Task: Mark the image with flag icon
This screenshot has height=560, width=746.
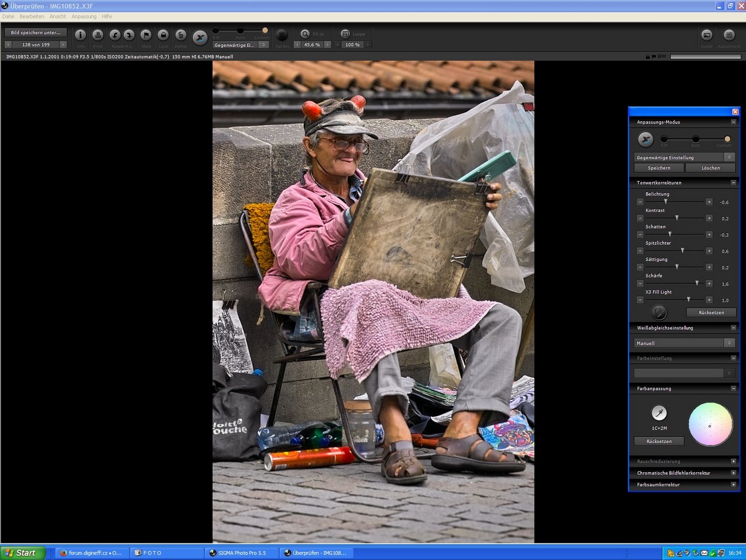Action: pos(146,35)
